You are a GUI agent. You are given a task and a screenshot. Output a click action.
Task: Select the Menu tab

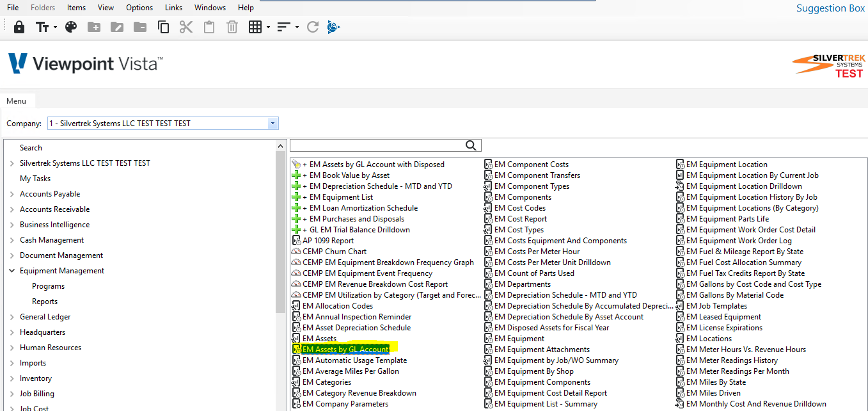tap(17, 101)
